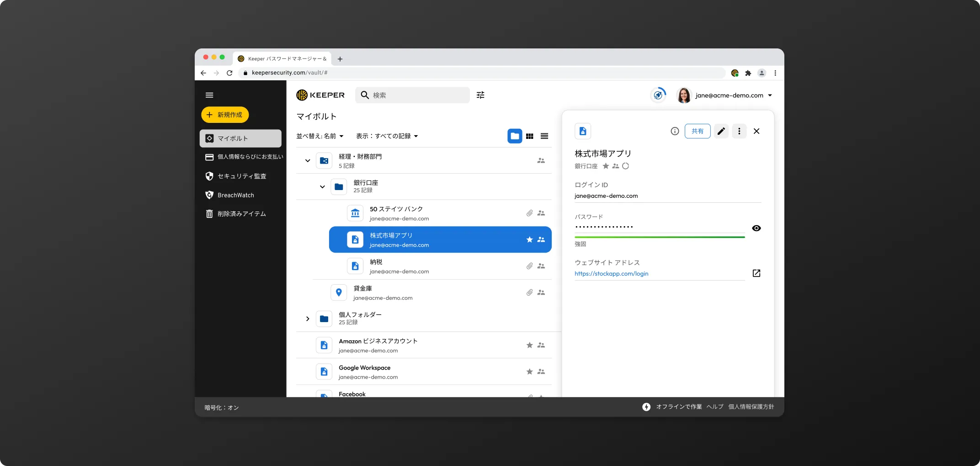This screenshot has height=466, width=980.
Task: Launch website with external link icon
Action: pyautogui.click(x=756, y=273)
